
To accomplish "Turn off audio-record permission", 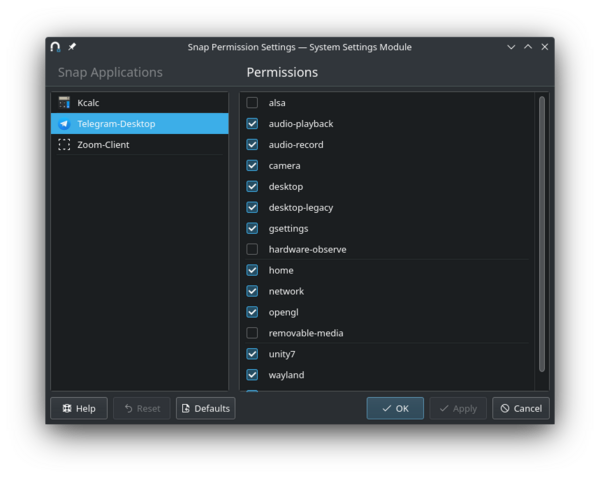I will 252,145.
